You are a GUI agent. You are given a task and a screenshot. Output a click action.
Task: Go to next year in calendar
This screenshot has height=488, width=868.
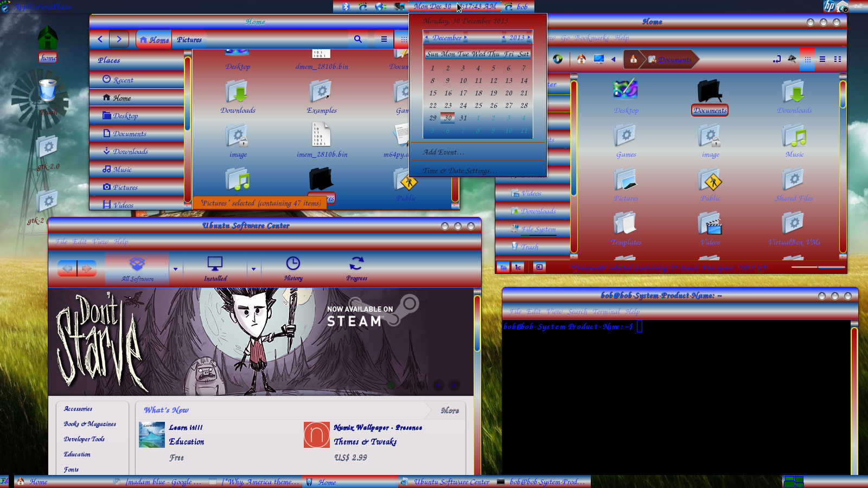pyautogui.click(x=529, y=37)
